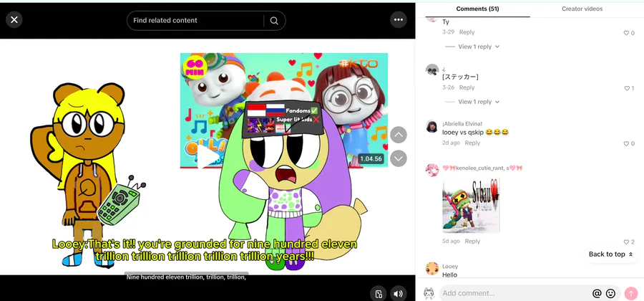Expand View 1 reply under 'Ty' comment

475,47
